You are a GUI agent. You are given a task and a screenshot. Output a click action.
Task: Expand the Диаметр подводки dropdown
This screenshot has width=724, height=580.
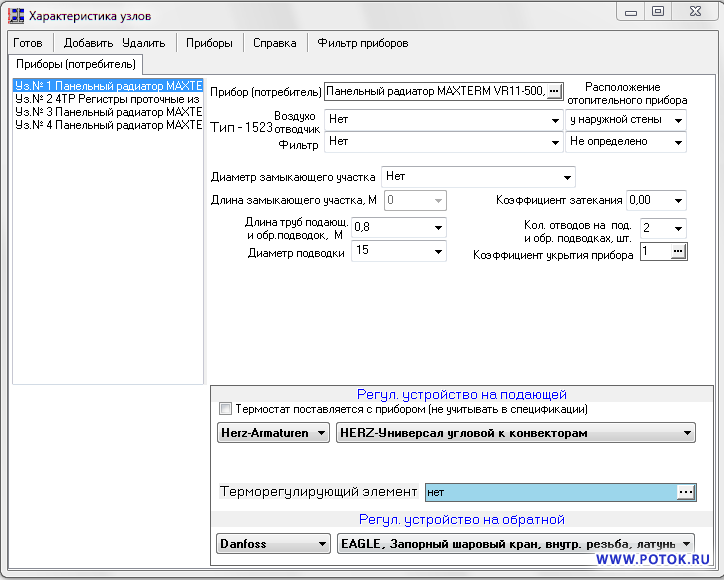pyautogui.click(x=437, y=252)
